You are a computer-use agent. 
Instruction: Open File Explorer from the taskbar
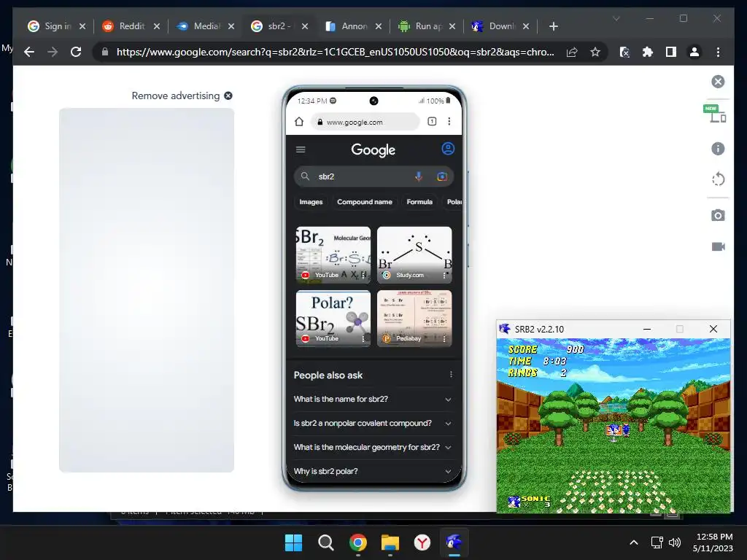390,542
